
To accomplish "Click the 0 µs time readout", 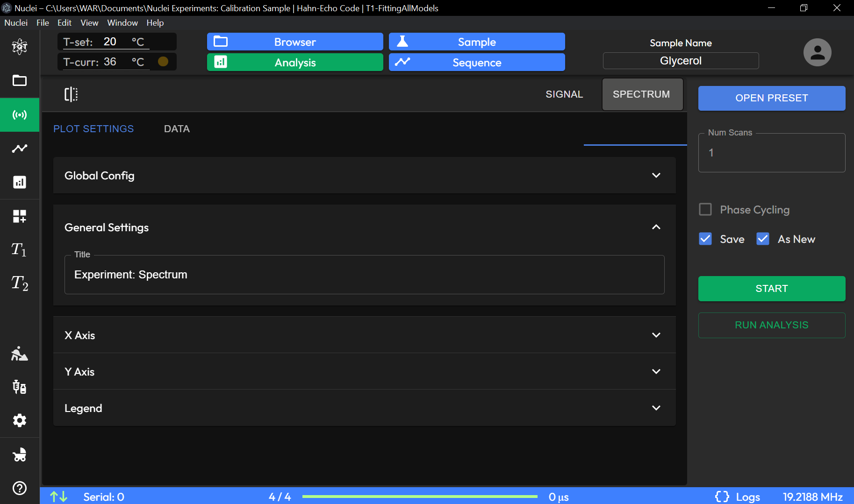I will click(559, 497).
